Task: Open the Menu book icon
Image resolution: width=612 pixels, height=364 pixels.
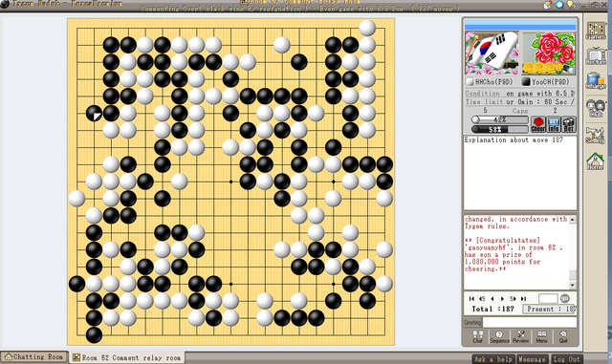Action: [542, 336]
